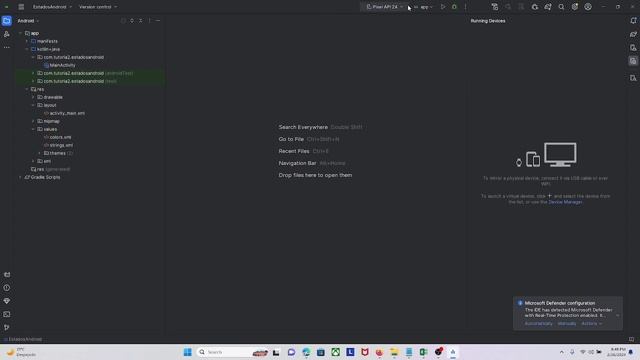Open the Version Control branch icon
Image resolution: width=640 pixels, height=360 pixels.
[7, 327]
